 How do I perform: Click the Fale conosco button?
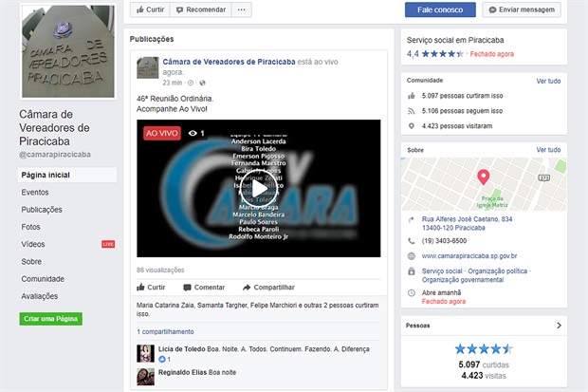440,9
